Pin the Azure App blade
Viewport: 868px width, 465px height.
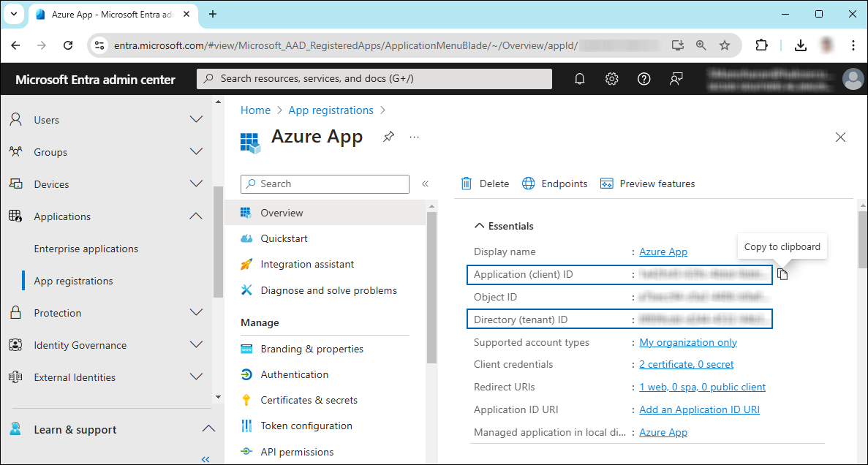tap(389, 137)
